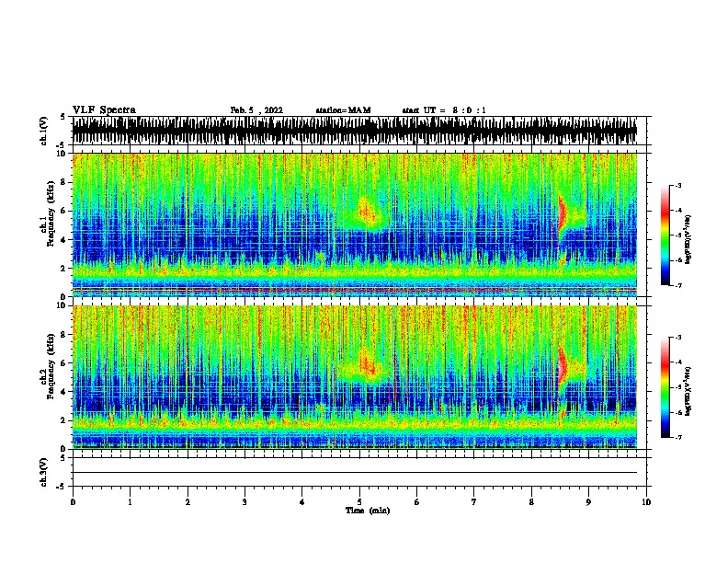Click the log(PSD) label beside the ch.1 color bar

[x=688, y=240]
